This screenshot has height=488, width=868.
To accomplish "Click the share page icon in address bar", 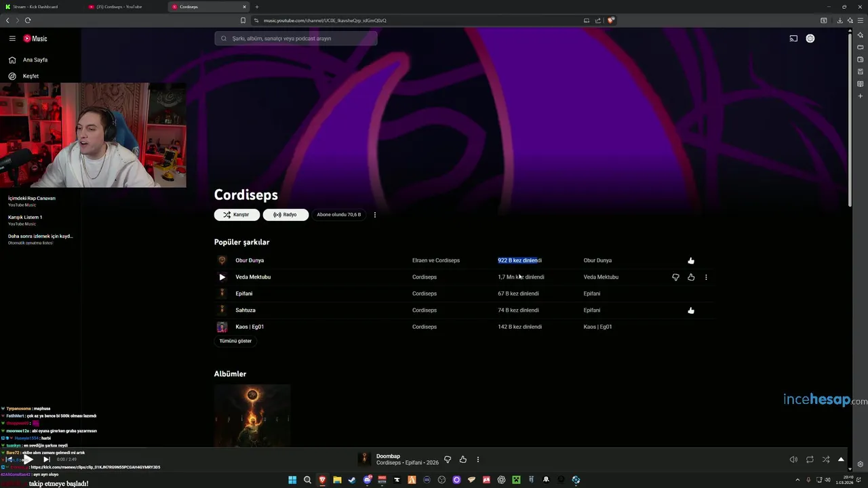I will coord(598,20).
